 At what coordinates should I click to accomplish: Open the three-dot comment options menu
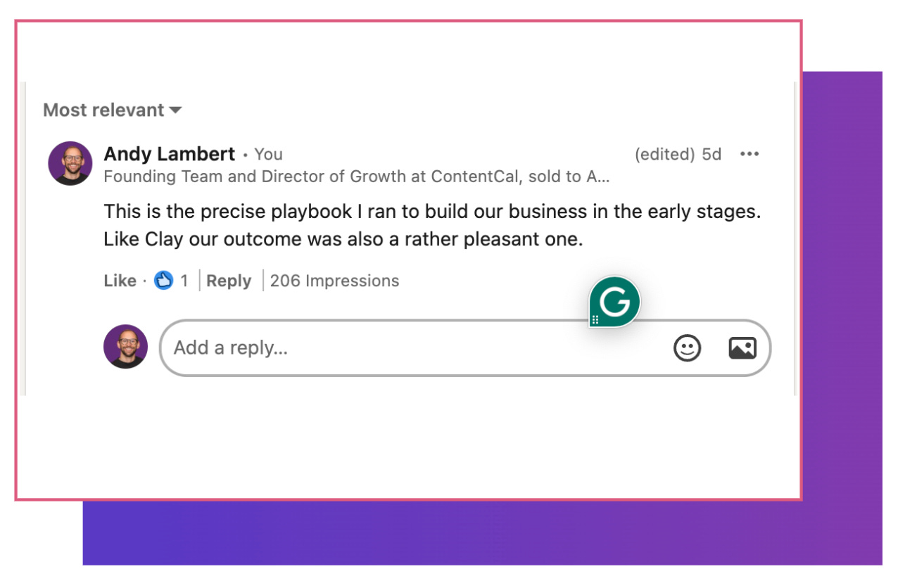pos(750,154)
